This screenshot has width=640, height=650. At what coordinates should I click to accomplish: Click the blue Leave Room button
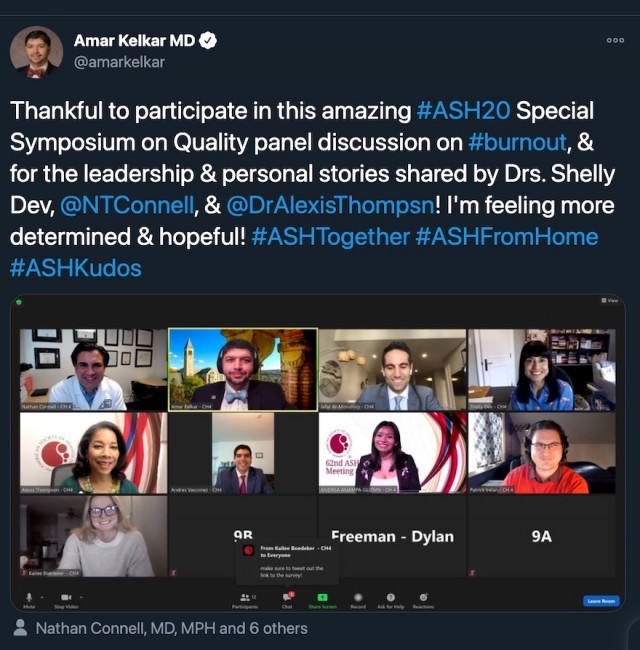click(x=601, y=601)
